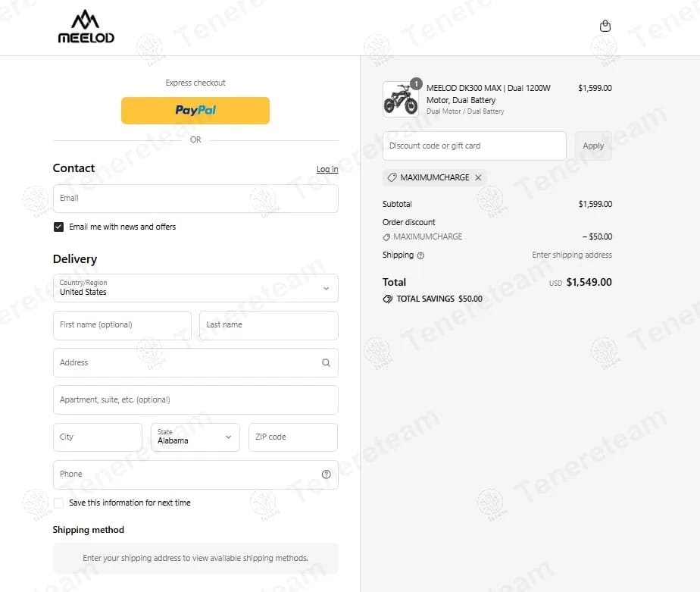Click the Subtotal $1,599.00 amount
The image size is (700, 592).
click(x=595, y=204)
